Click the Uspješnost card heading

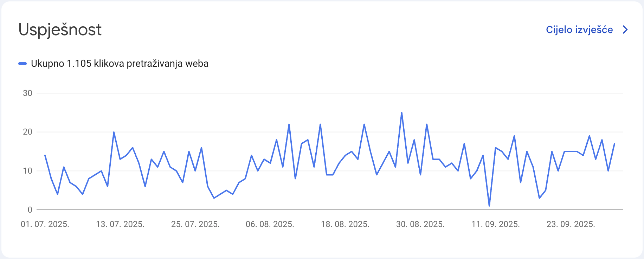point(60,30)
